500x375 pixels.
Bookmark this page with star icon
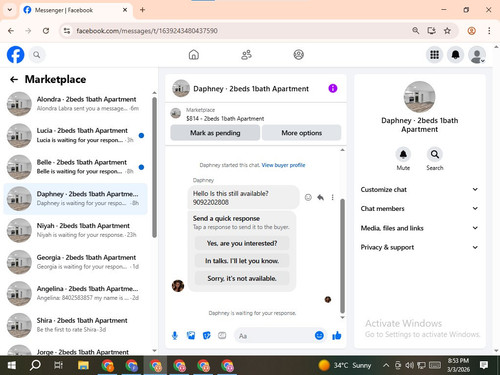(447, 31)
